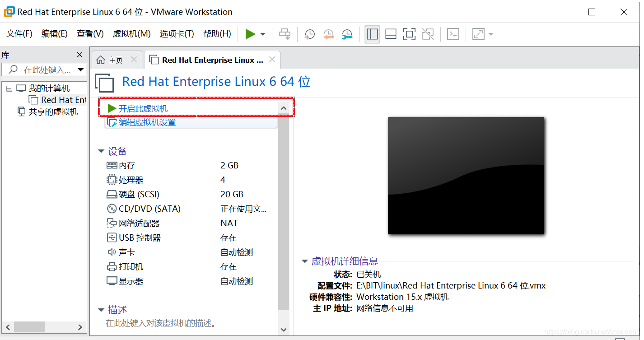
Task: Open the snapshot manager wrench-clock icon
Action: pos(347,34)
